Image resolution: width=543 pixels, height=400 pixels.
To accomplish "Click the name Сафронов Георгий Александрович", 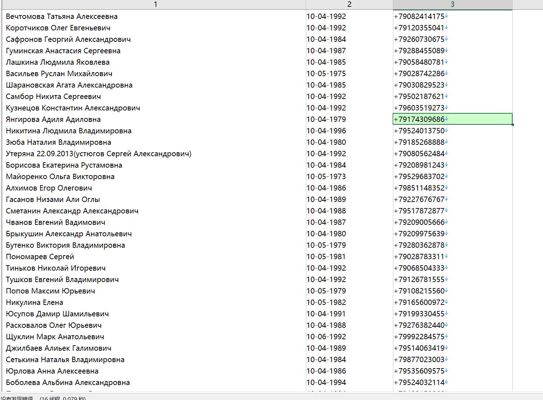I will pos(68,39).
